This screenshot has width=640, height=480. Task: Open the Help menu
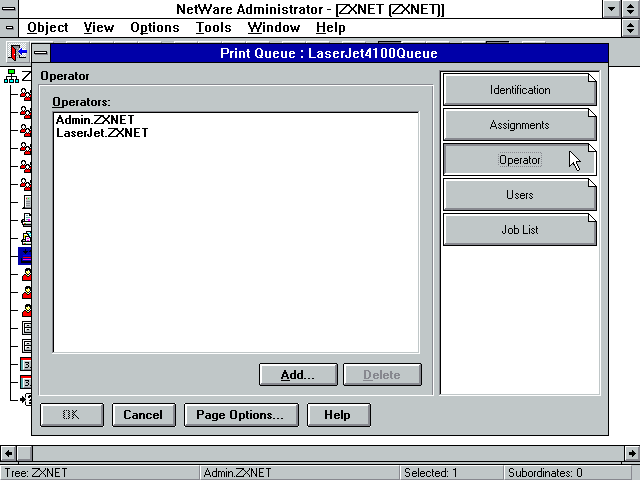330,28
